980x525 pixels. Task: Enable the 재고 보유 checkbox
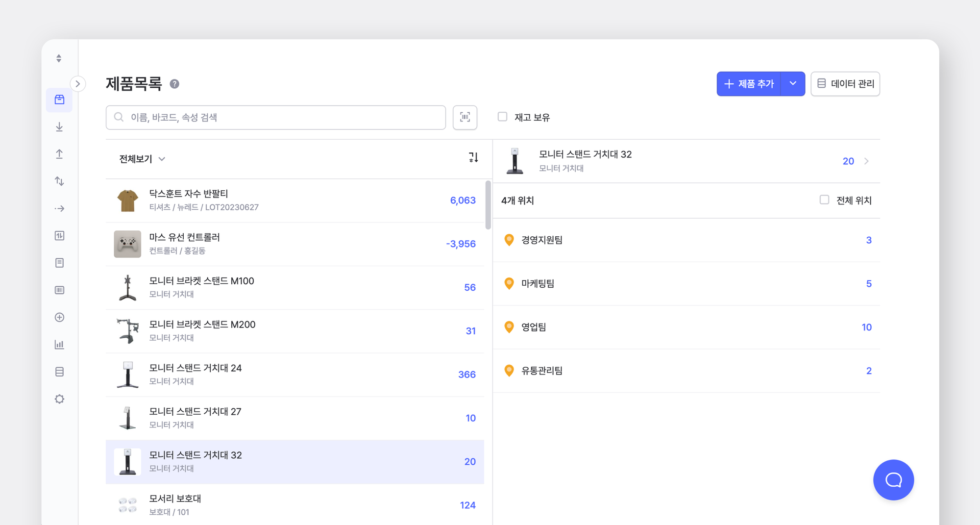[x=502, y=116]
